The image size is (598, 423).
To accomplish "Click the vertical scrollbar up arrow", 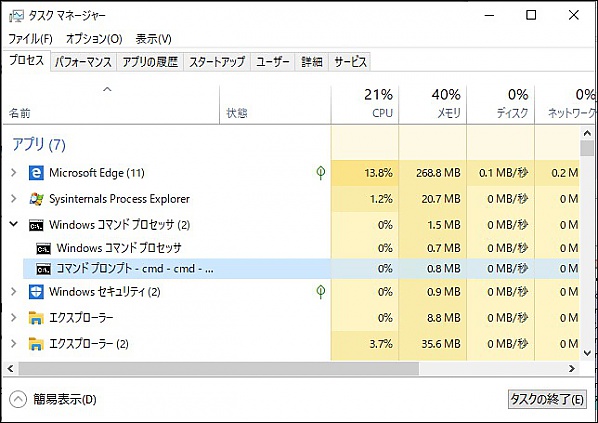I will pos(587,133).
